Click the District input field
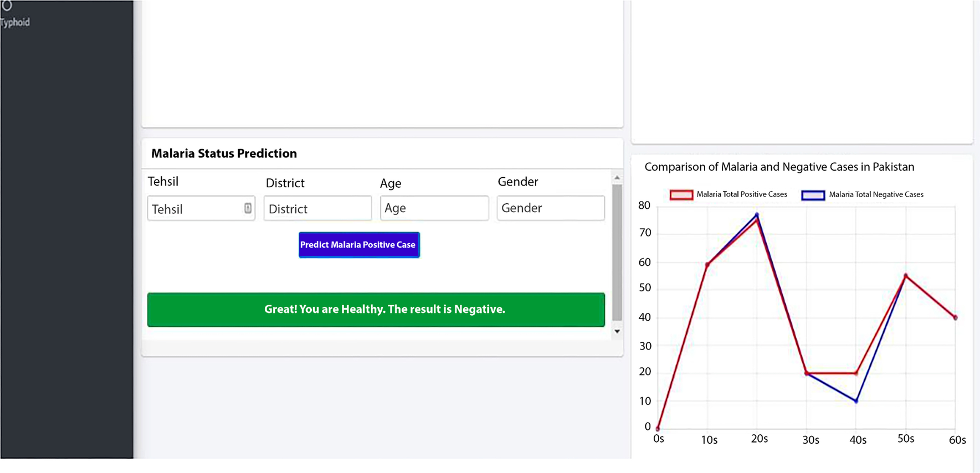 coord(317,208)
